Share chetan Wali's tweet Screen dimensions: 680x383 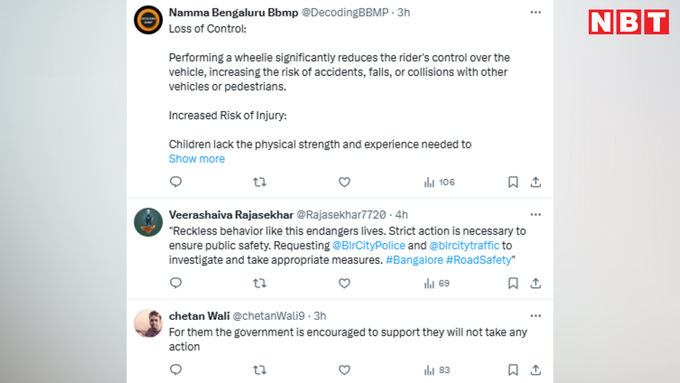(x=536, y=370)
